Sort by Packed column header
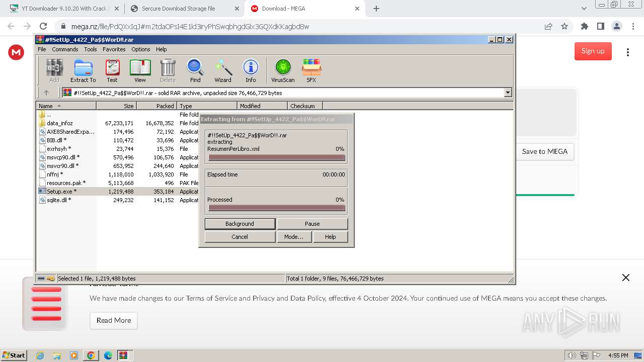Screen dimensions: 644x362 coord(156,106)
